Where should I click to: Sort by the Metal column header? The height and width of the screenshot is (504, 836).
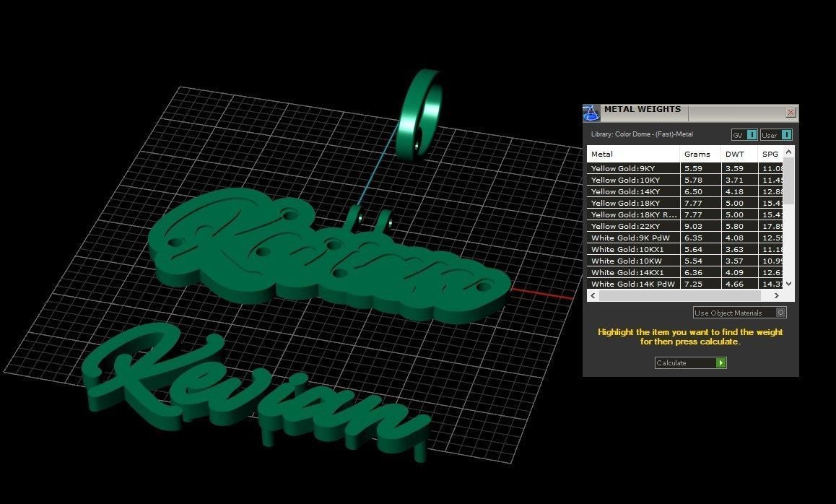point(633,154)
